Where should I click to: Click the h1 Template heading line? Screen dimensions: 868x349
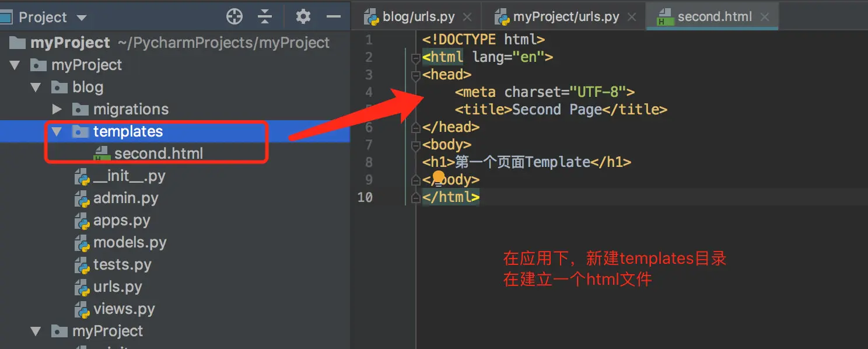coord(527,162)
